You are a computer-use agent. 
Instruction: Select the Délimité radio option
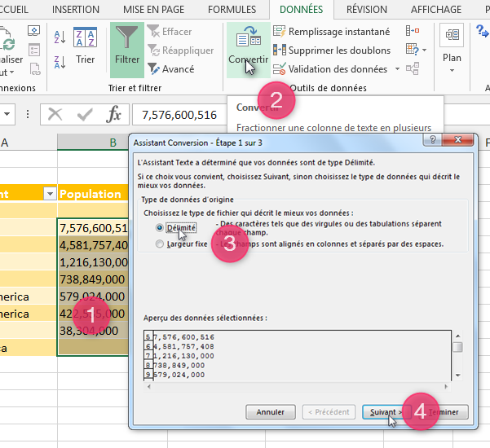point(159,227)
